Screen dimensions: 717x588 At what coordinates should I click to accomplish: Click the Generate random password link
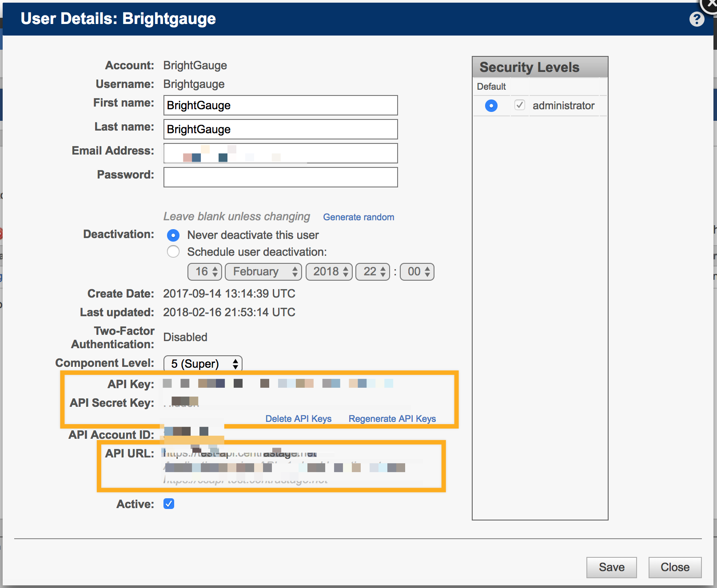[358, 217]
